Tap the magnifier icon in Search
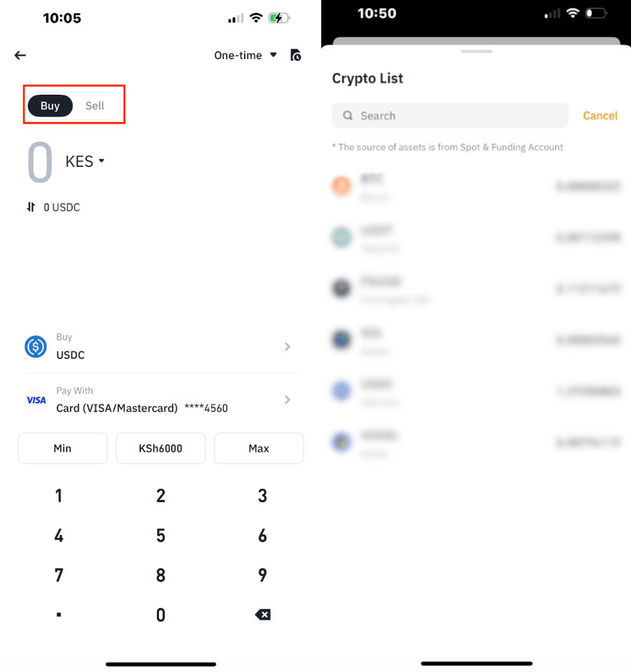631x672 pixels. [x=348, y=115]
